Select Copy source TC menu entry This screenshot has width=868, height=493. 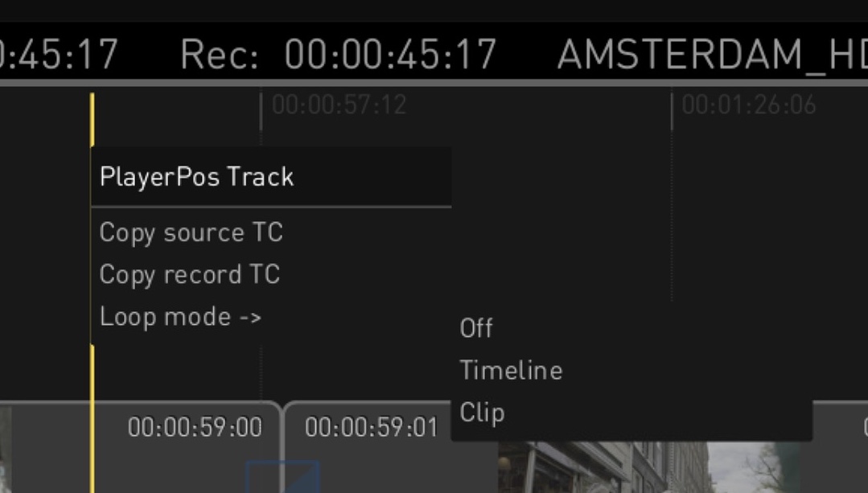191,232
